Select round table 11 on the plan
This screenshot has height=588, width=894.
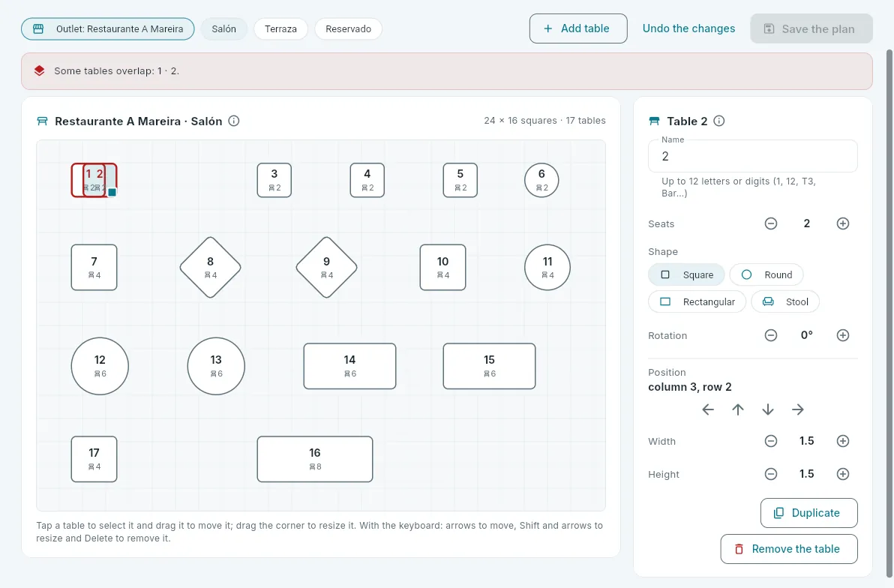pos(547,268)
